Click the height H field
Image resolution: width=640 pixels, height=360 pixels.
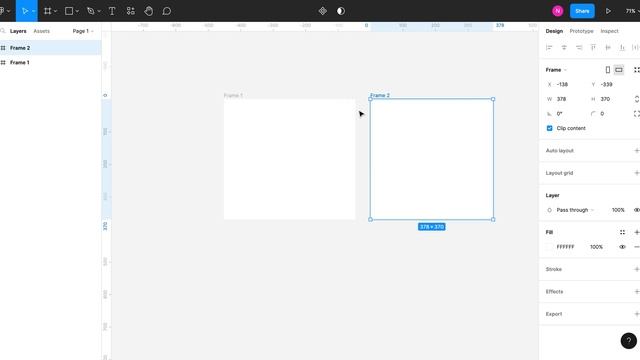tap(609, 99)
